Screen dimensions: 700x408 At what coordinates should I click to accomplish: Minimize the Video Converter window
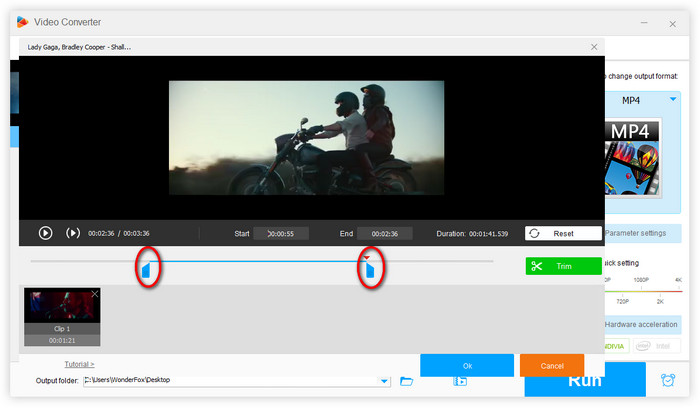644,22
